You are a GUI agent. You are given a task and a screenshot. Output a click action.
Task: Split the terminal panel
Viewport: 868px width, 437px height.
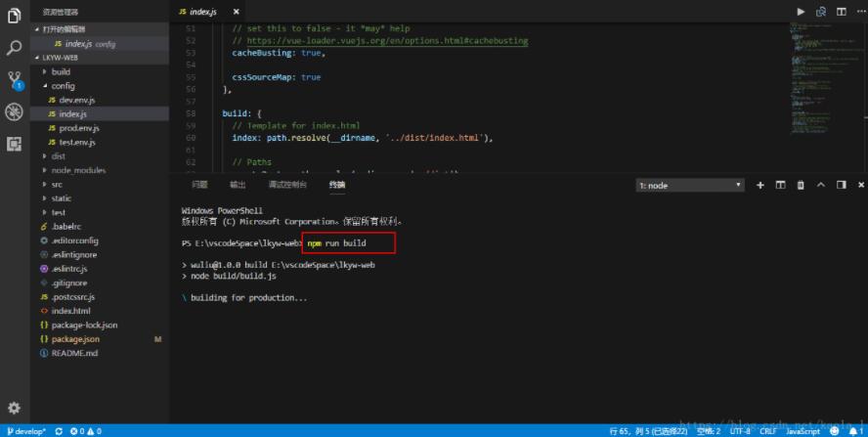[781, 185]
